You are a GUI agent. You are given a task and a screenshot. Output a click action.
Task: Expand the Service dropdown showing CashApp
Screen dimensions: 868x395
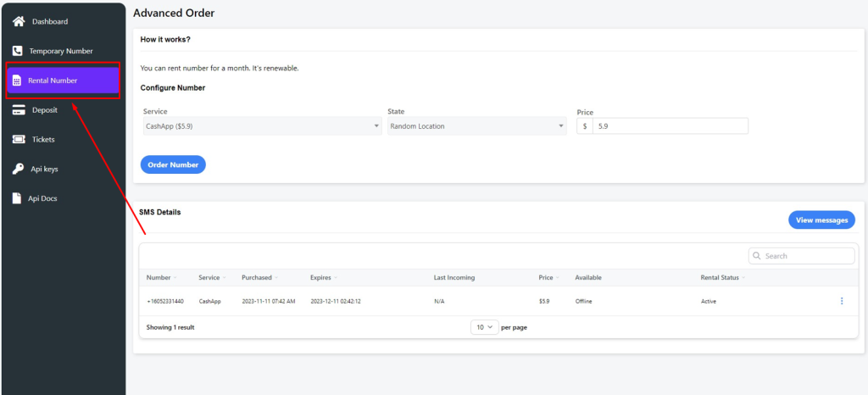pyautogui.click(x=262, y=126)
